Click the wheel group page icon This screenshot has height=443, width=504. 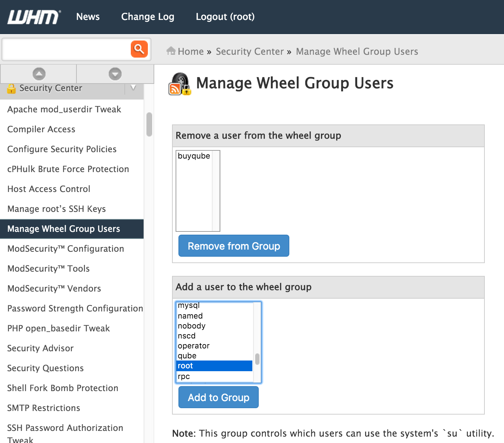click(180, 84)
